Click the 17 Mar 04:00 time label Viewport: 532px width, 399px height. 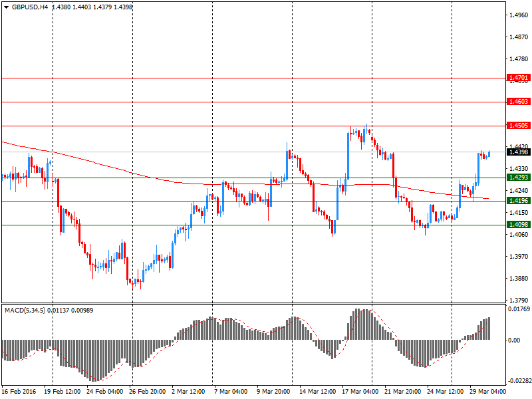click(360, 392)
